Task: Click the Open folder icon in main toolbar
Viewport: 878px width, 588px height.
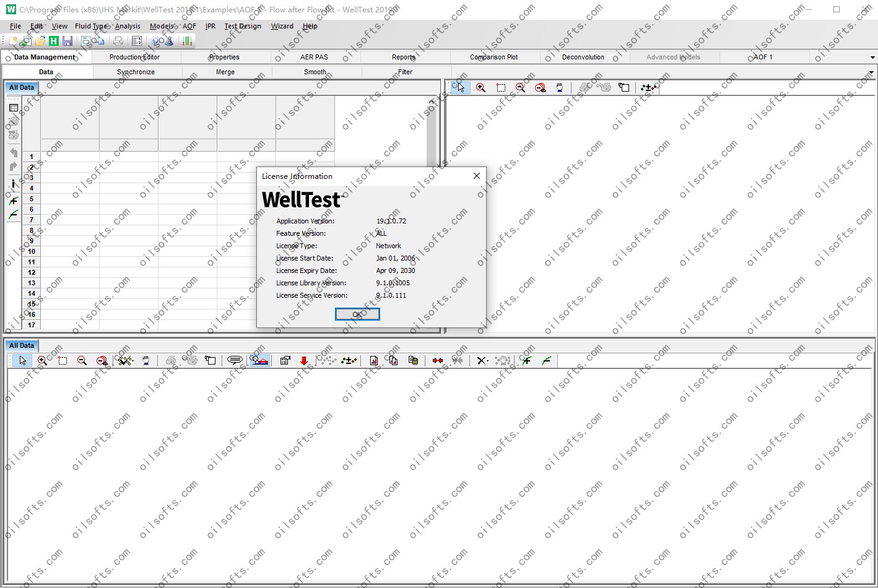Action: [40, 41]
